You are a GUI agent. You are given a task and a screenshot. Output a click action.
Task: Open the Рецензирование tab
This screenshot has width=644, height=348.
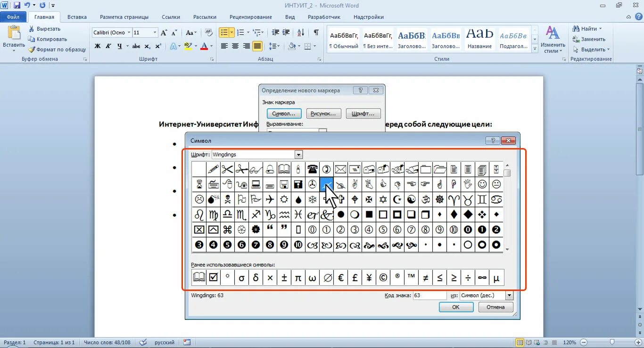[x=251, y=17]
